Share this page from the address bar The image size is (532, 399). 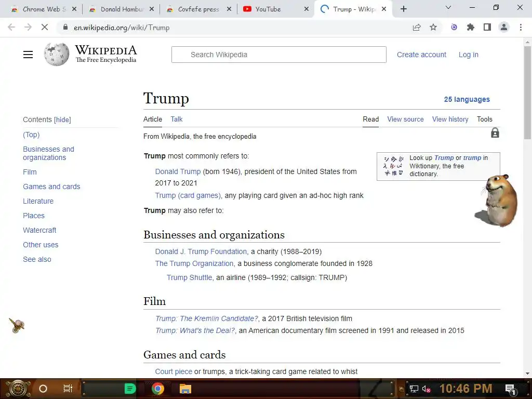(416, 28)
